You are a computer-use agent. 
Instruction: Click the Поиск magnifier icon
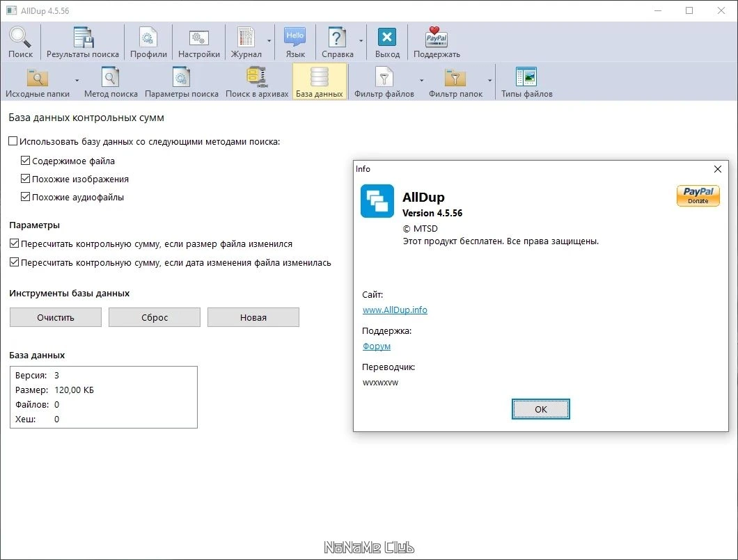pos(20,37)
